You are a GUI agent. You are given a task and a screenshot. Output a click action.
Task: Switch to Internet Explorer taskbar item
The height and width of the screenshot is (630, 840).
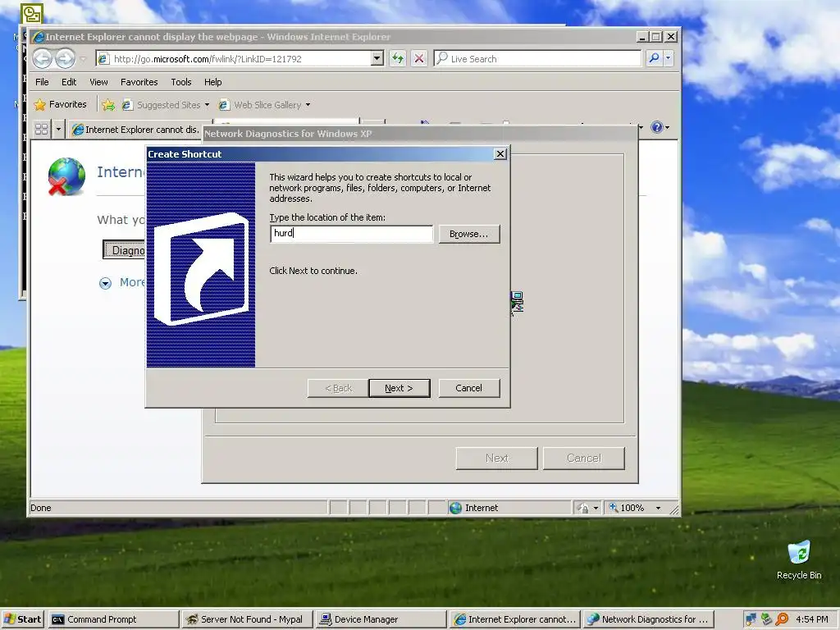[514, 619]
